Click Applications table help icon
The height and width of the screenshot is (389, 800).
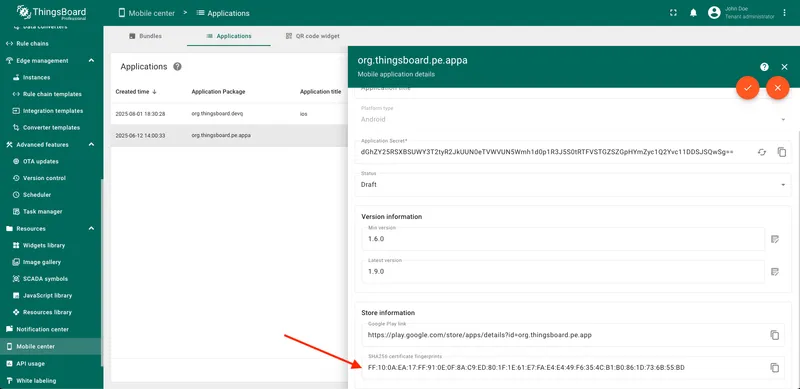click(x=178, y=66)
